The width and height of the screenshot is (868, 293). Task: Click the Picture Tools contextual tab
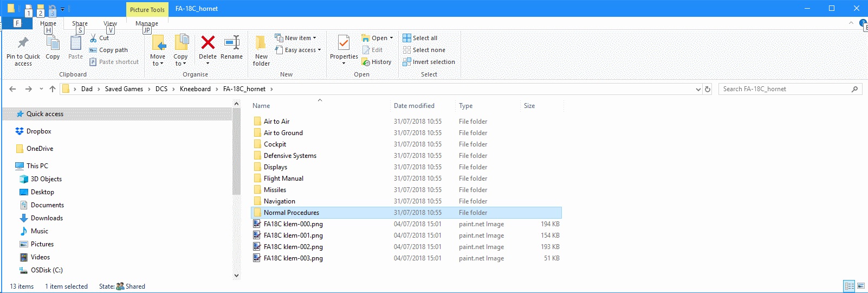(x=147, y=9)
